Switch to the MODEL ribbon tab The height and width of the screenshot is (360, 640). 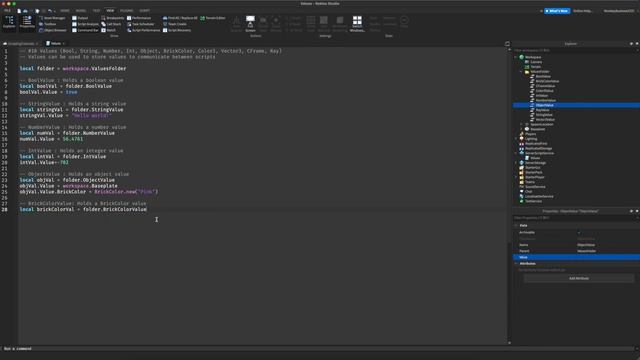click(81, 11)
